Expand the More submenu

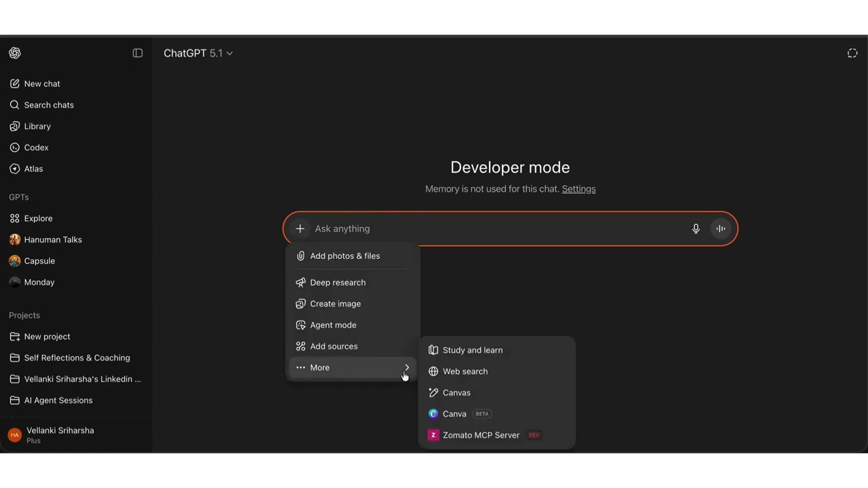click(353, 367)
